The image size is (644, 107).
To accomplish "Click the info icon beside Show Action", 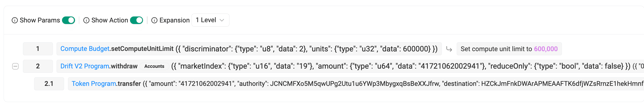I will pyautogui.click(x=86, y=20).
